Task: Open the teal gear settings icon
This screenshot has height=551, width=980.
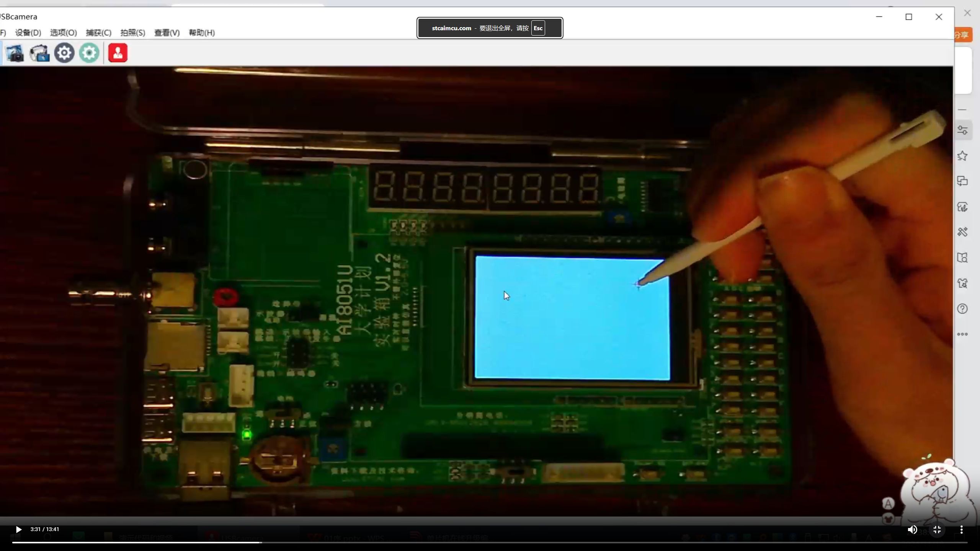Action: (x=89, y=53)
